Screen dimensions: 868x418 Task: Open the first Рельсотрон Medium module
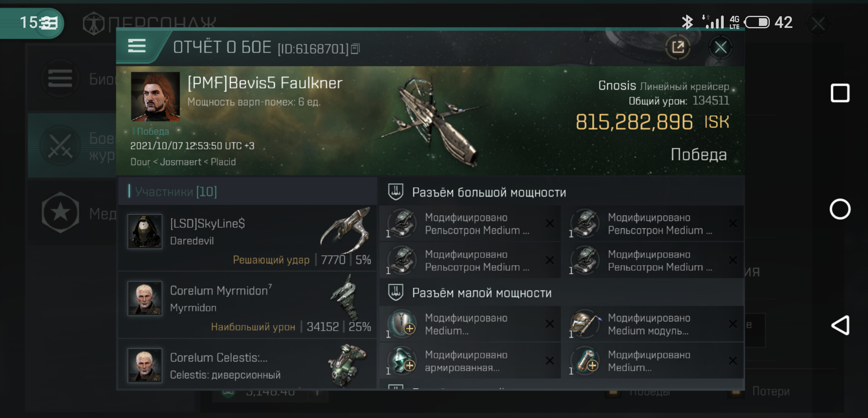pyautogui.click(x=470, y=224)
